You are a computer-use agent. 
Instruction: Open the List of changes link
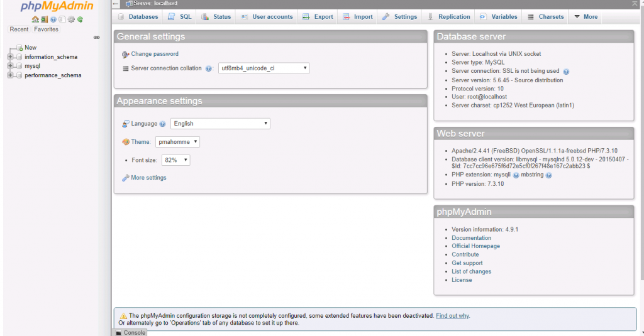472,271
